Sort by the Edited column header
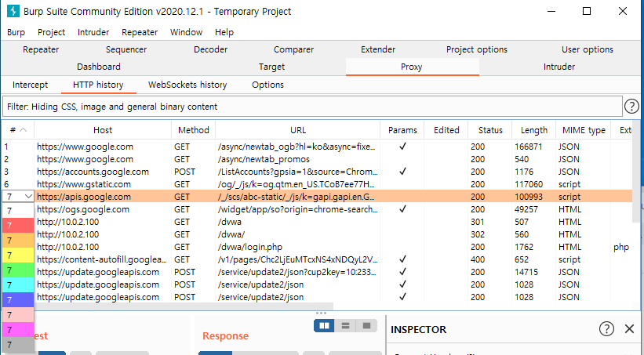 coord(446,130)
